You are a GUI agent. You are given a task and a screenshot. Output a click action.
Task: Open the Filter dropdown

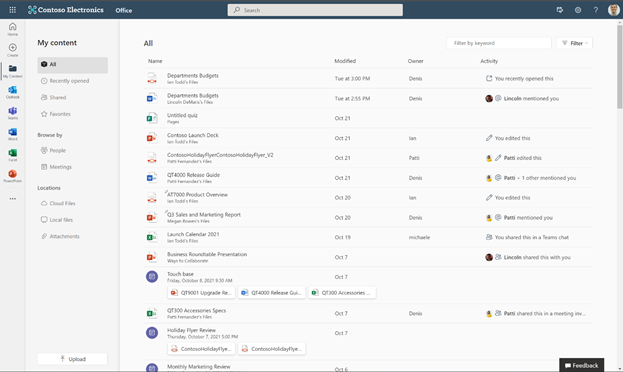click(574, 43)
